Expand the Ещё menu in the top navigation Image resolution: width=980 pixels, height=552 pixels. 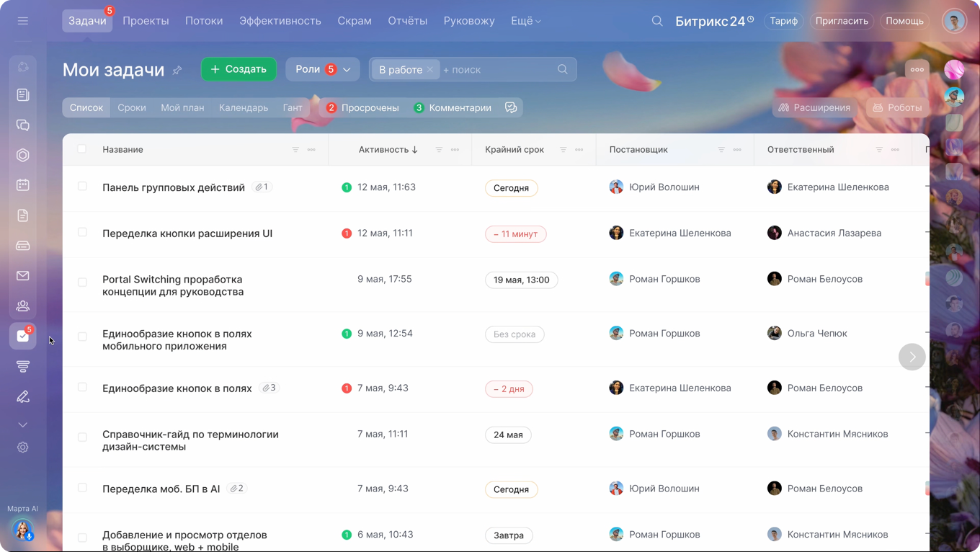(x=525, y=21)
